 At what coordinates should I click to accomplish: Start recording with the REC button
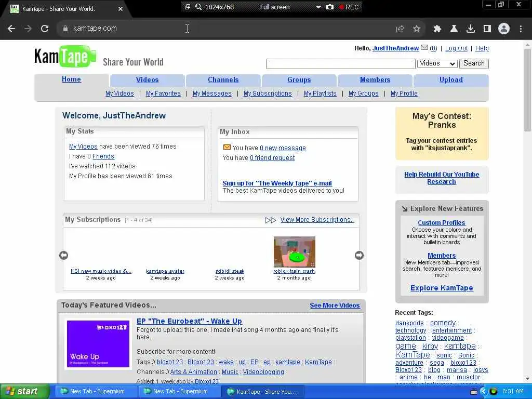[x=349, y=7]
